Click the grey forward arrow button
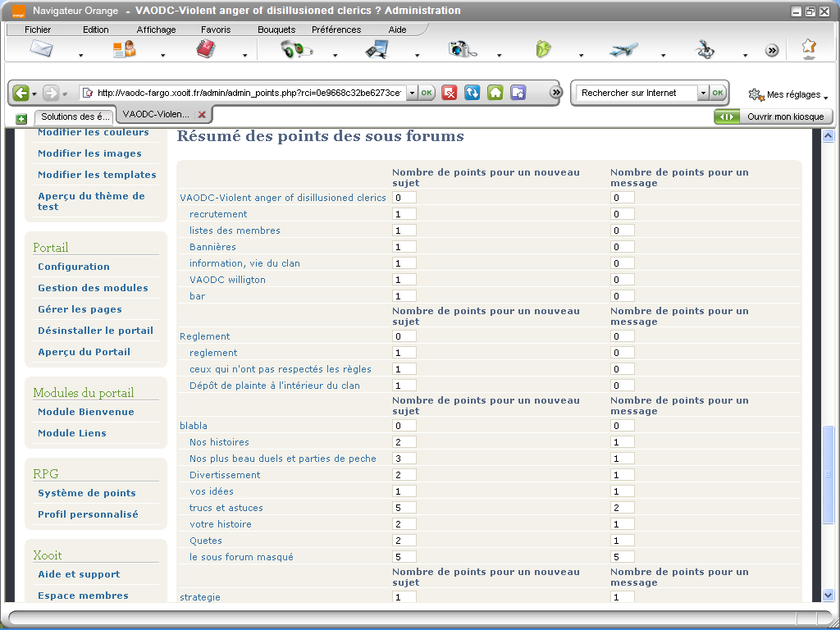 pyautogui.click(x=51, y=94)
